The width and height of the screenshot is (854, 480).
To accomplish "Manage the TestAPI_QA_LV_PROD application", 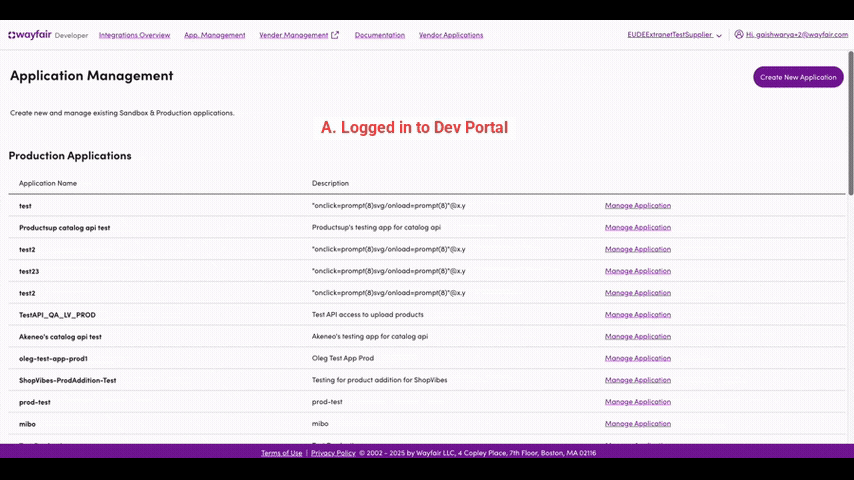I will (x=637, y=315).
